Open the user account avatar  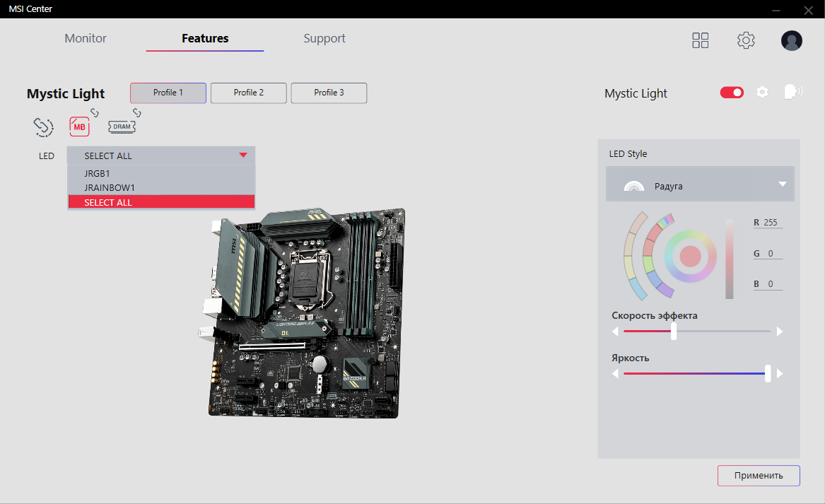[x=791, y=40]
